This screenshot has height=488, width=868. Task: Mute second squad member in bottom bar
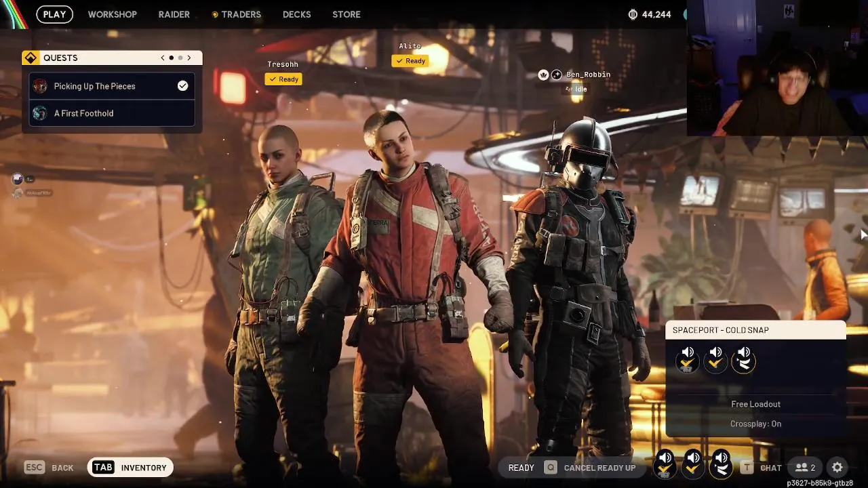pyautogui.click(x=693, y=464)
